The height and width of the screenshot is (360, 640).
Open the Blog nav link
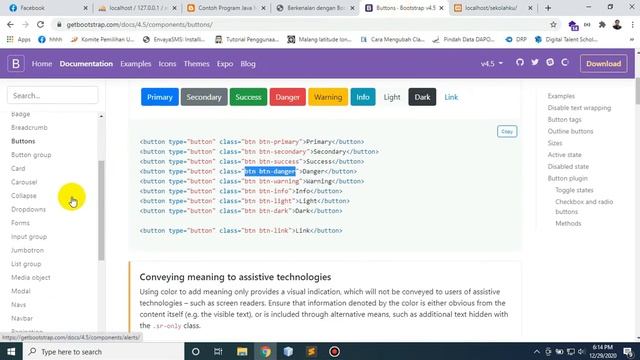[248, 64]
